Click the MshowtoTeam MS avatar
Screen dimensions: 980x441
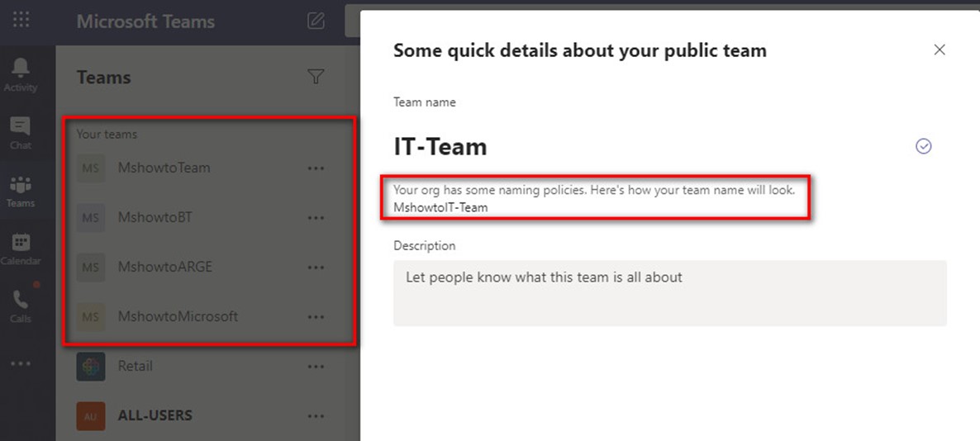pos(91,168)
